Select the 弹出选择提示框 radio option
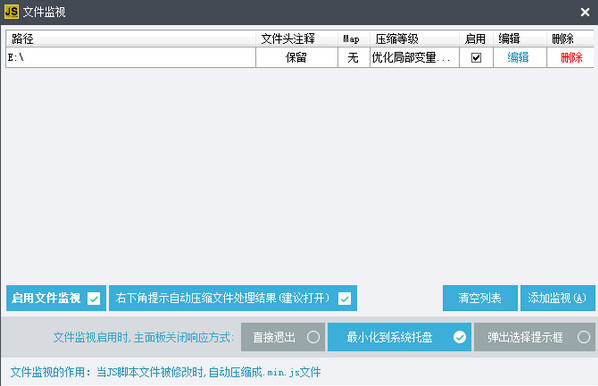Image resolution: width=598 pixels, height=386 pixels. point(535,337)
